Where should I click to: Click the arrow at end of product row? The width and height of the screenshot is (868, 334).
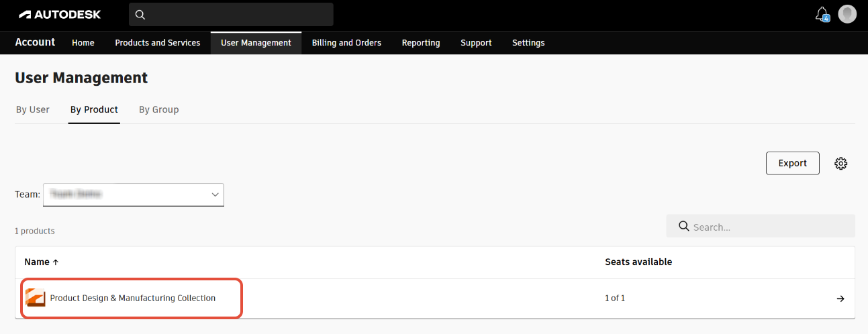coord(840,298)
